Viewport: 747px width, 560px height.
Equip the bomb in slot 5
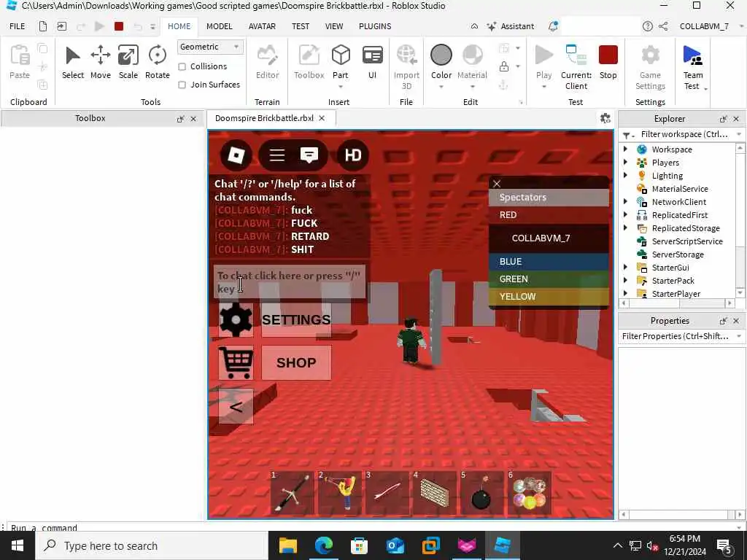click(x=481, y=493)
